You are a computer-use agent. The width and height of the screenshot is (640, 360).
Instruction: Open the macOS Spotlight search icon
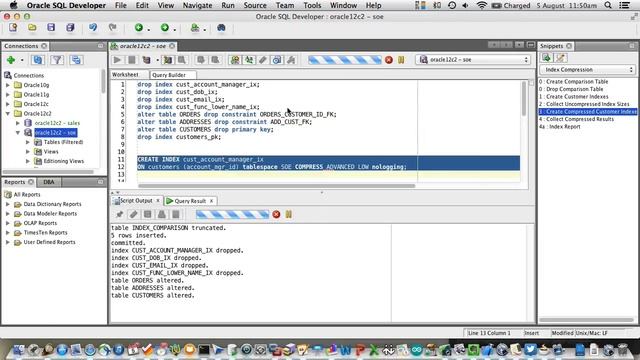[608, 5]
